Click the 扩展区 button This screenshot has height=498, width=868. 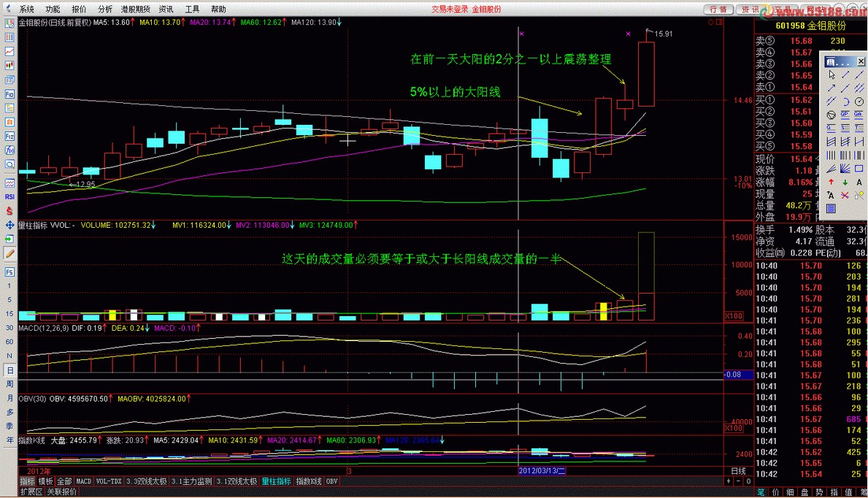click(x=31, y=492)
